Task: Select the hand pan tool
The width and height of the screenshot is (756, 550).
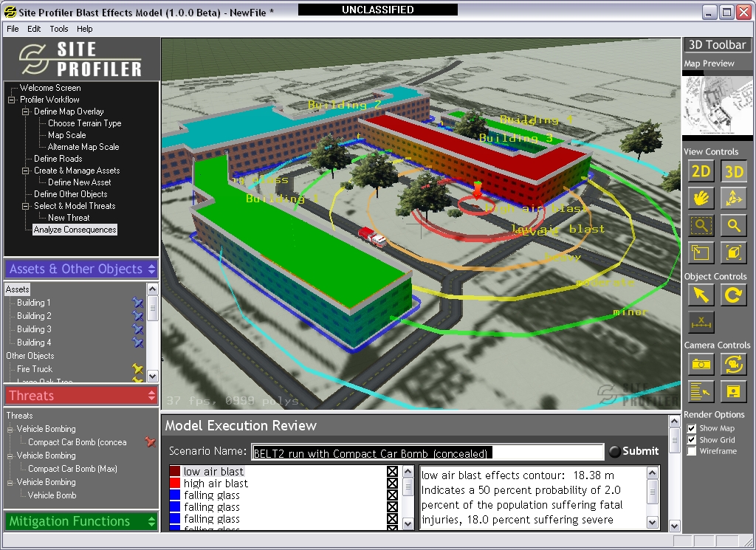Action: 701,199
